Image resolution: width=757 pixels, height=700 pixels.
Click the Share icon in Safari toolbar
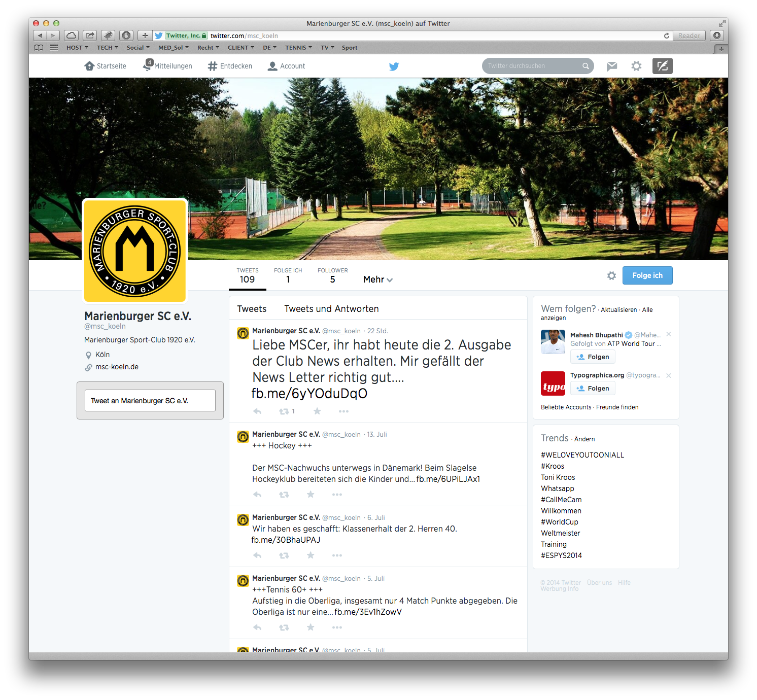pyautogui.click(x=90, y=36)
